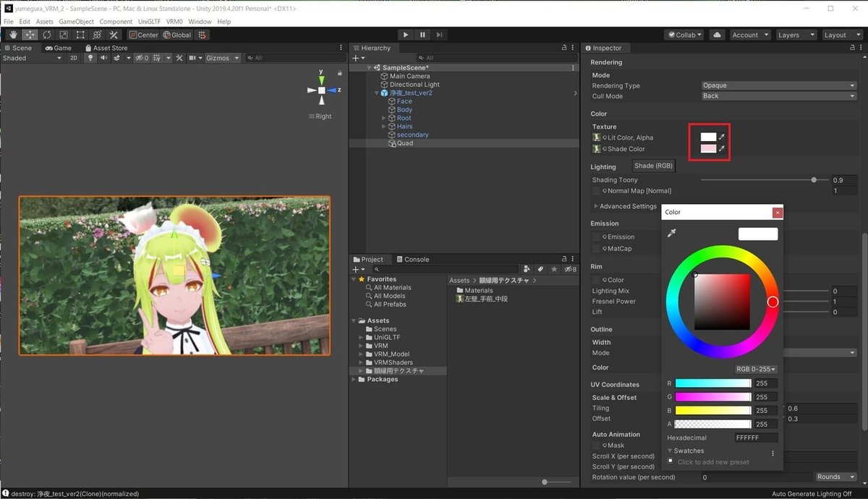This screenshot has height=499, width=868.
Task: Toggle the Emission texture slot
Action: (596, 236)
